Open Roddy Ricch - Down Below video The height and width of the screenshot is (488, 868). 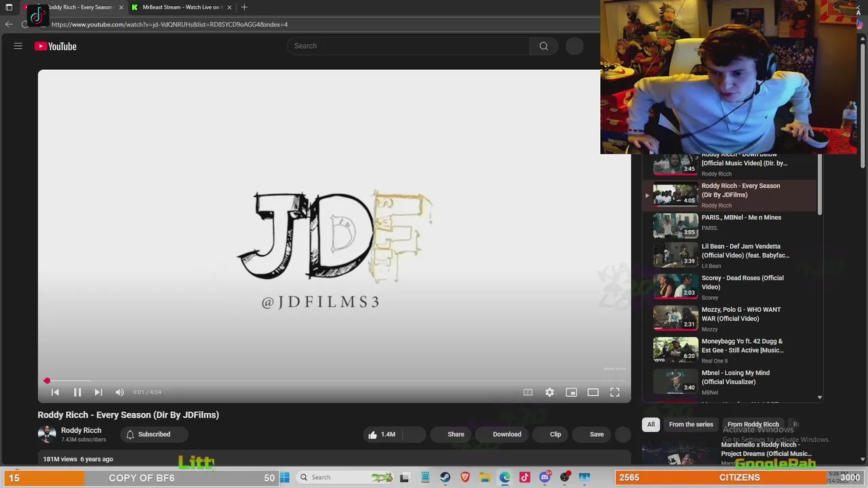[731, 166]
